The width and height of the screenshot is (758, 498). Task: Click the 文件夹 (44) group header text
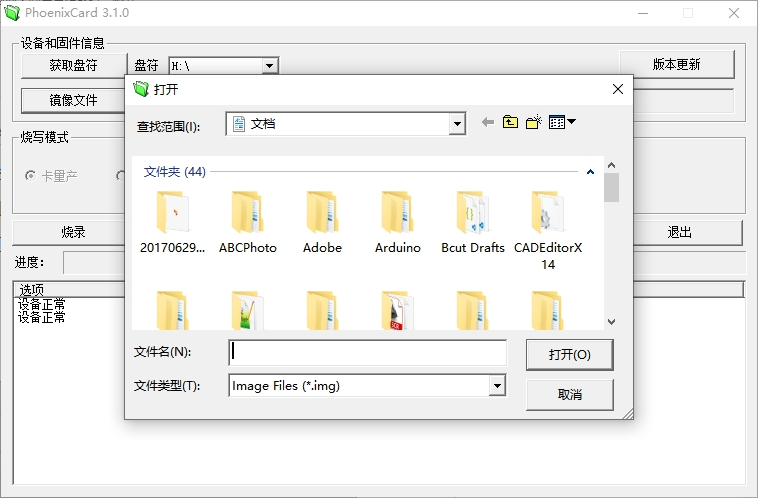(x=175, y=172)
